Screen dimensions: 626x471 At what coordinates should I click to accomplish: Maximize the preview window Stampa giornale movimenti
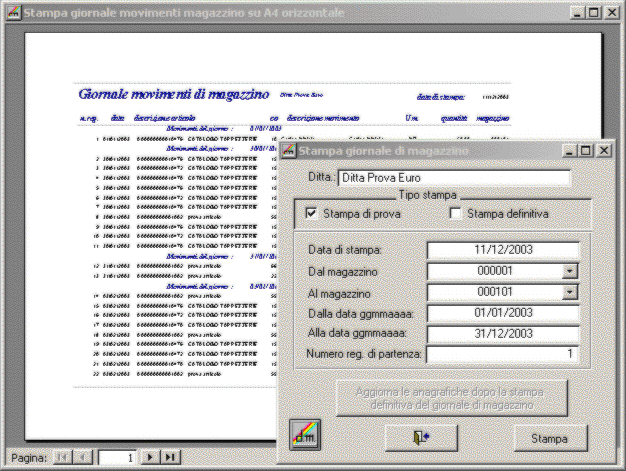point(594,12)
